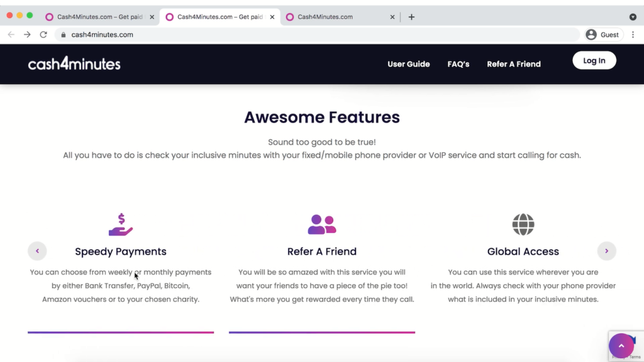Open the User Guide menu link

[409, 64]
